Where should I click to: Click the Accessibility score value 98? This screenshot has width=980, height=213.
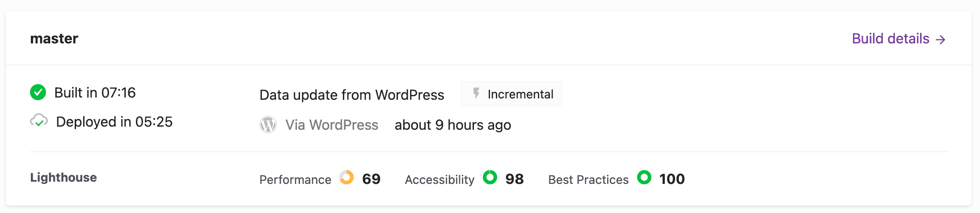[514, 179]
